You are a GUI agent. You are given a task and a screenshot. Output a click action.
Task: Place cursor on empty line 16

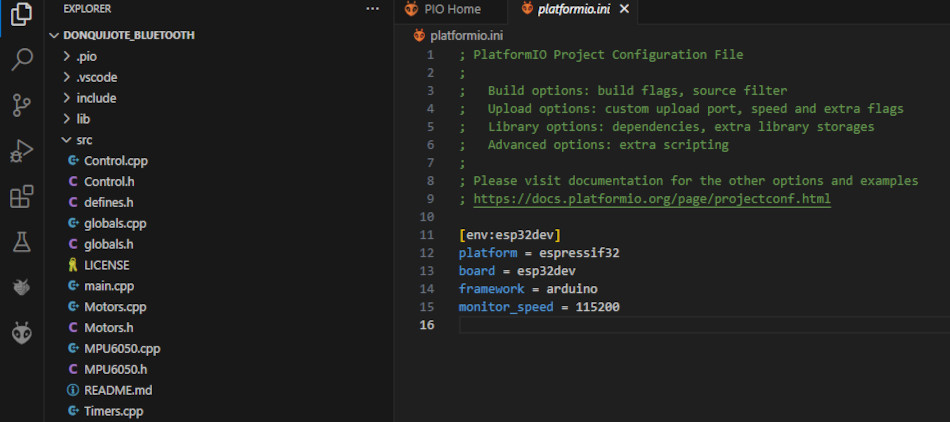[704, 325]
